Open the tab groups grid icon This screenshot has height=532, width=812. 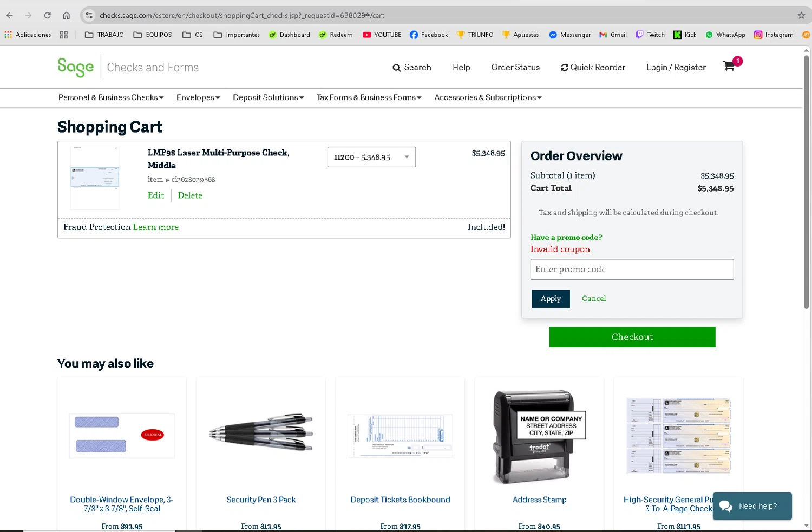pyautogui.click(x=64, y=35)
